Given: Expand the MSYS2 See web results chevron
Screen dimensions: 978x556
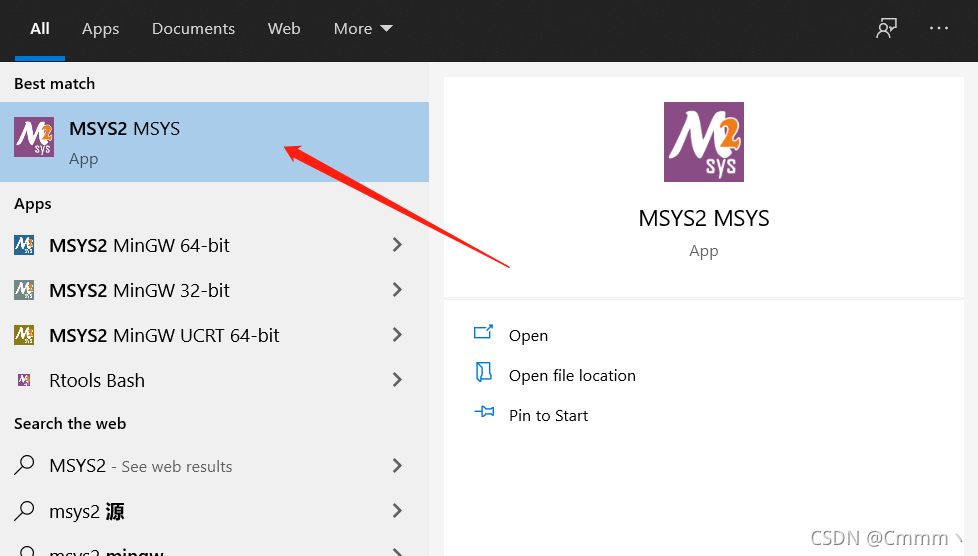Looking at the screenshot, I should (397, 466).
